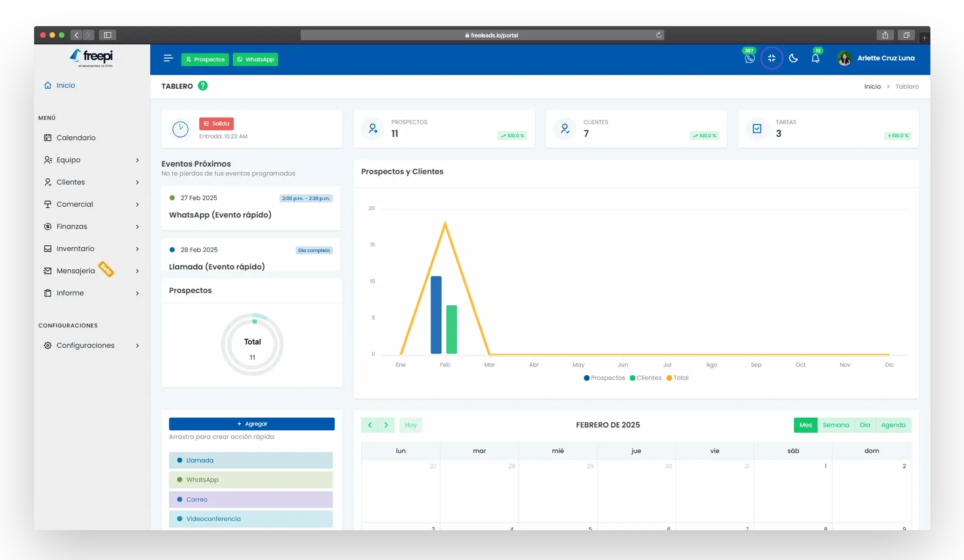Image resolution: width=964 pixels, height=560 pixels.
Task: Click the blue Agregar button
Action: [x=252, y=424]
